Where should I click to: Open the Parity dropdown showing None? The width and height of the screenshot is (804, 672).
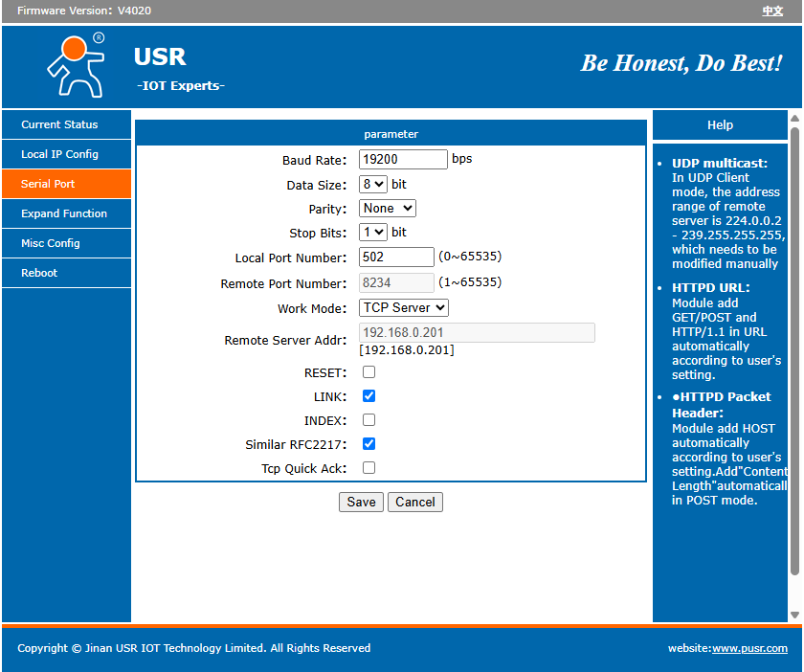(x=387, y=209)
